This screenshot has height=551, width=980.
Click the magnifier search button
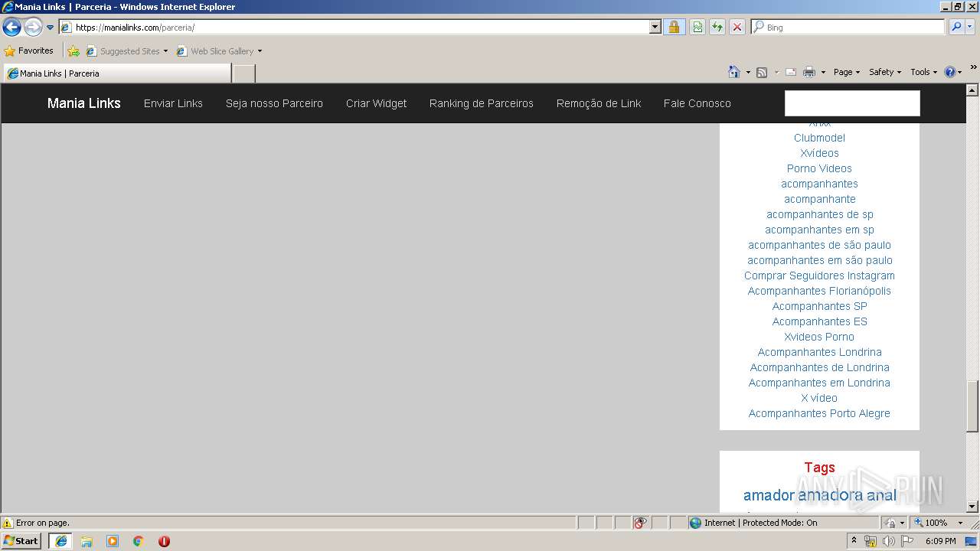[956, 27]
